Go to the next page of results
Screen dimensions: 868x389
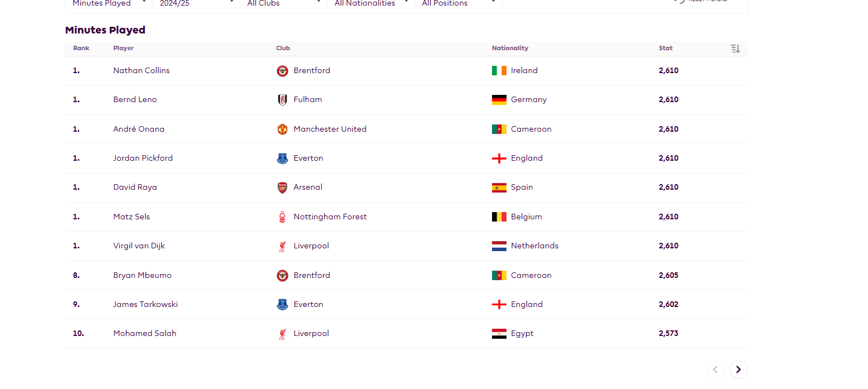[x=739, y=369]
